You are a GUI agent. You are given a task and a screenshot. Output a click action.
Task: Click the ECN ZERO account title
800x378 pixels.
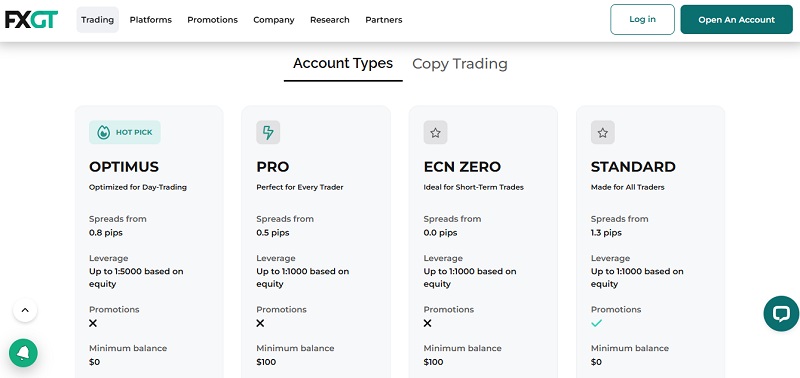462,167
